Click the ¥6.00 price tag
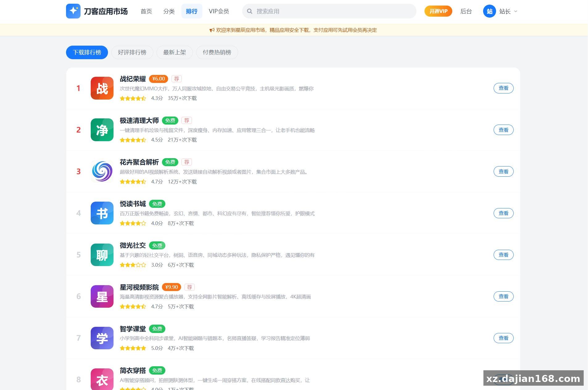The width and height of the screenshot is (588, 390). (159, 79)
